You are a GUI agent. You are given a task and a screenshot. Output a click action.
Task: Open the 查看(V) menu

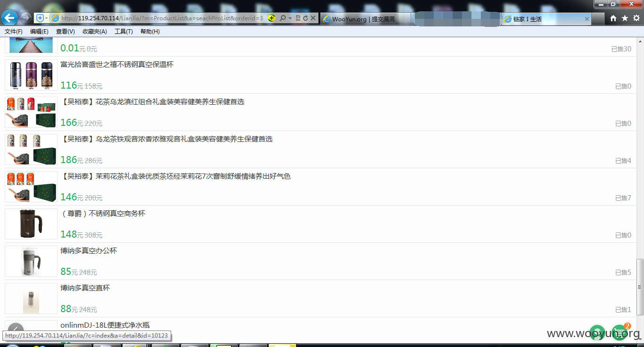coord(65,32)
